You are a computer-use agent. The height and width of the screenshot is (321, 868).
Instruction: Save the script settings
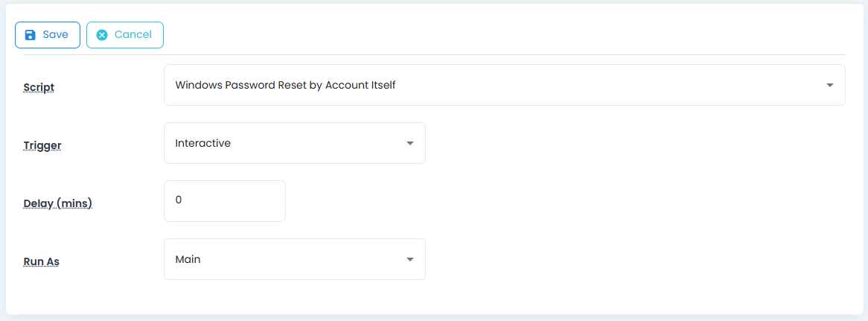pos(48,35)
